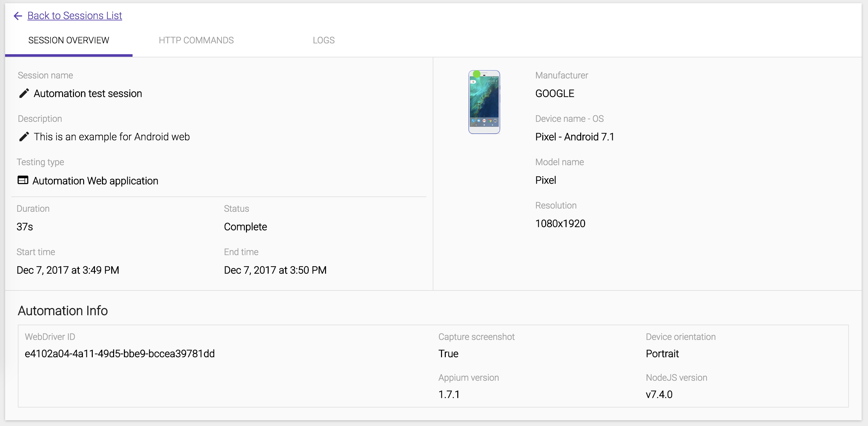
Task: Select the WebDriver ID value
Action: pos(119,354)
